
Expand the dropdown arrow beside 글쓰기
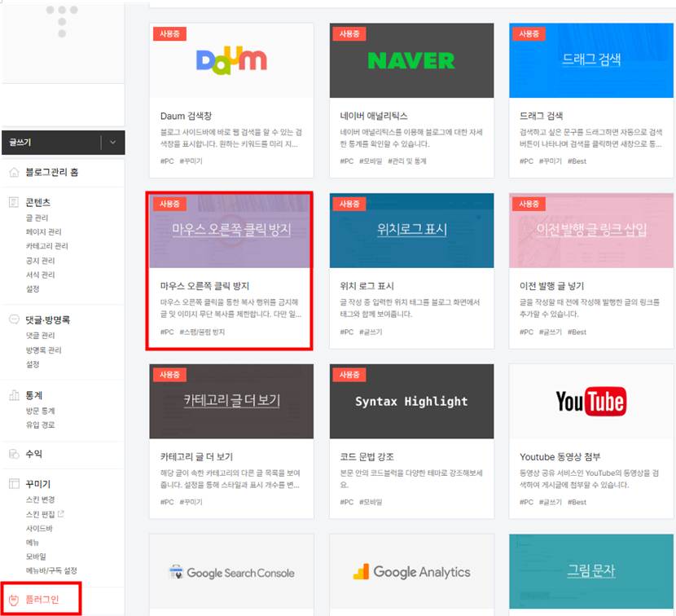click(112, 143)
